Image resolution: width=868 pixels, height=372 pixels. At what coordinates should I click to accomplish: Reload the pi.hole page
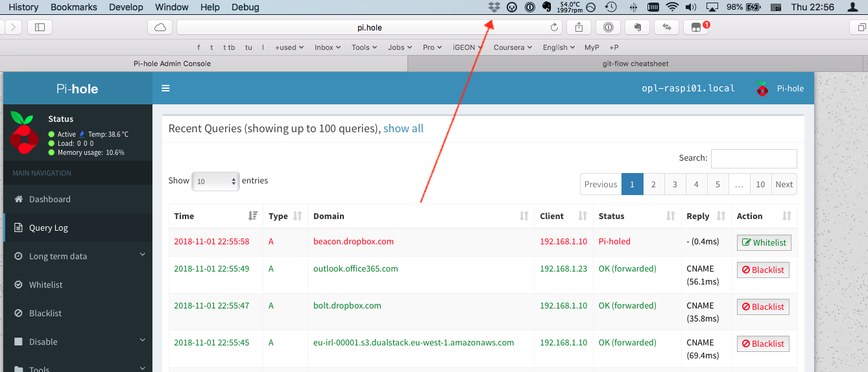tap(554, 27)
